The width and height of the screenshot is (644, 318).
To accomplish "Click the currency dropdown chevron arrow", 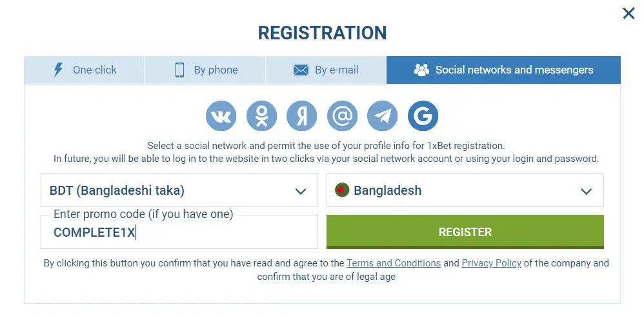I will click(300, 191).
